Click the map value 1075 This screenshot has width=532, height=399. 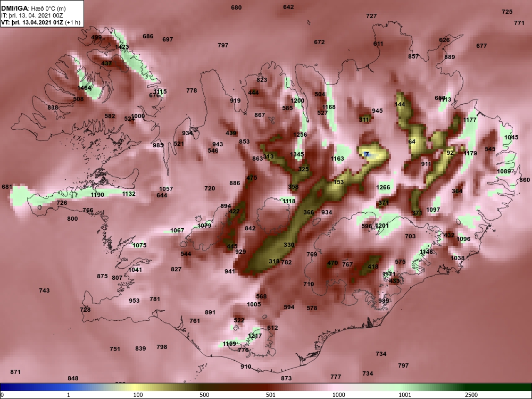point(139,245)
